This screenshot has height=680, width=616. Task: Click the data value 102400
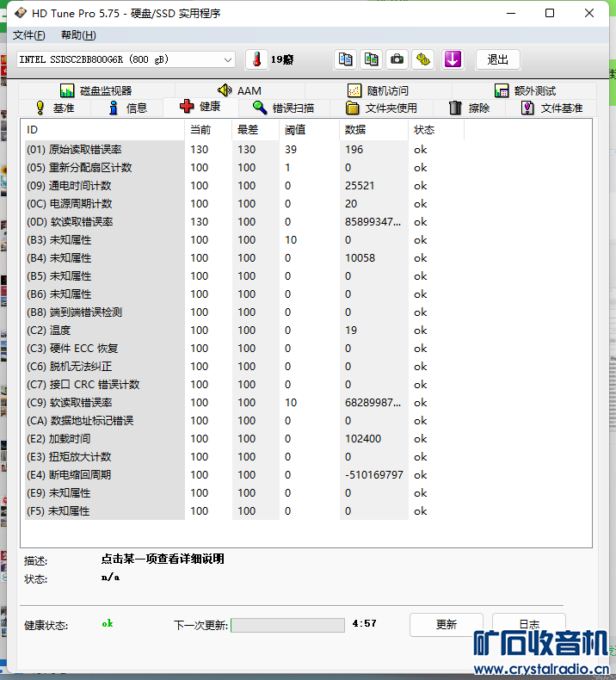pos(363,439)
